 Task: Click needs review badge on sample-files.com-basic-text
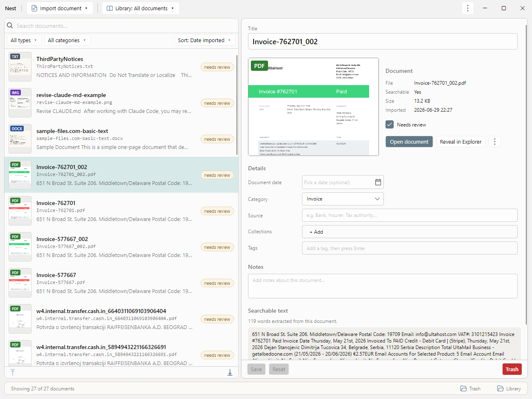pos(217,139)
